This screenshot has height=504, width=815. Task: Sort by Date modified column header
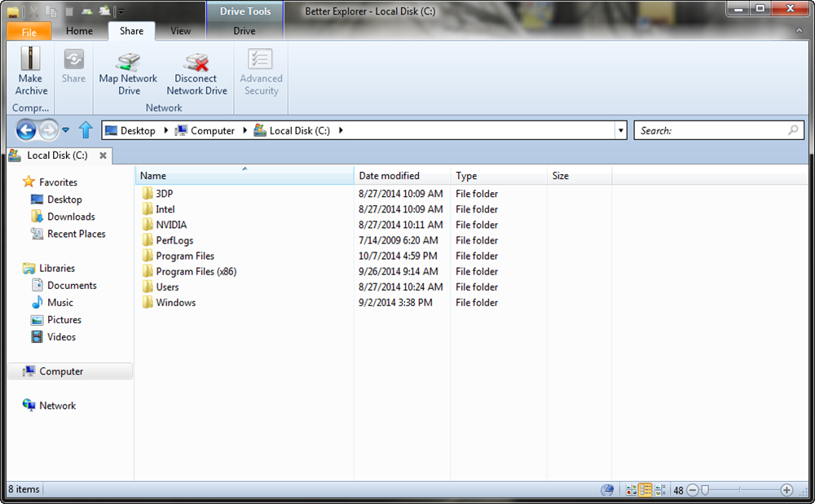tap(402, 175)
